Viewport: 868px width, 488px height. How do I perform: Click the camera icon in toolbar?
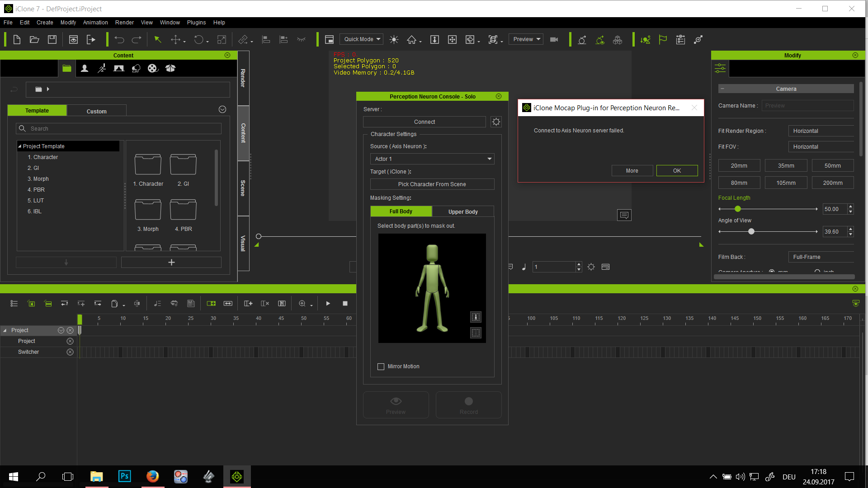553,39
